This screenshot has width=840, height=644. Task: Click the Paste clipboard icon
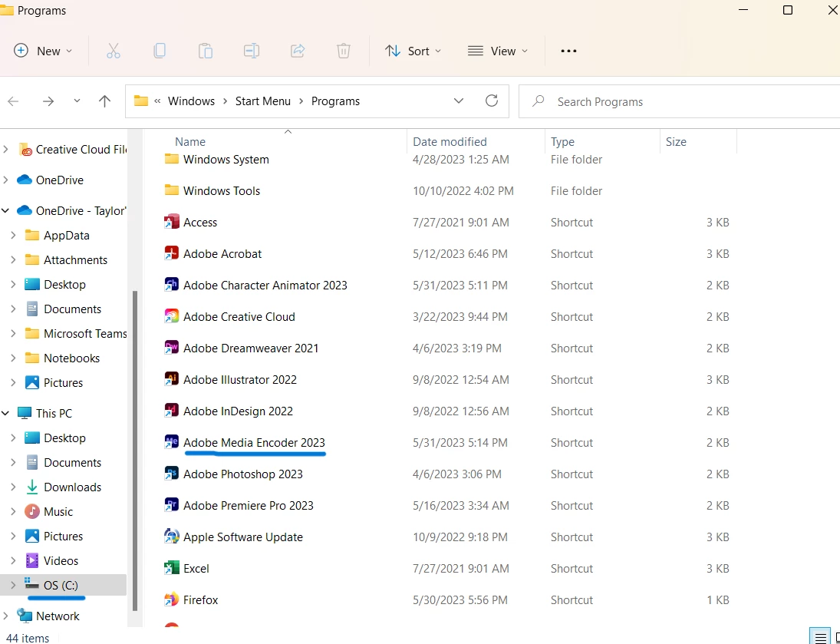point(205,51)
